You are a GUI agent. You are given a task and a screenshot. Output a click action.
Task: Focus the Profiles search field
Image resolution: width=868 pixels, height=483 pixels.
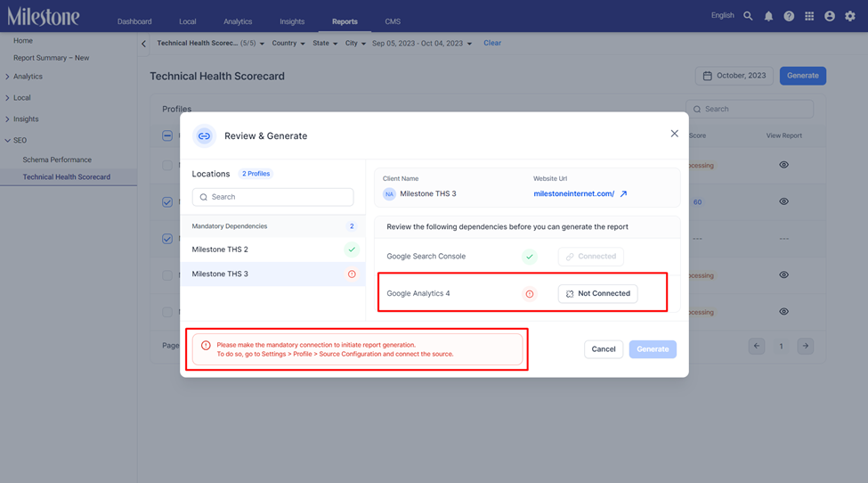[x=750, y=109]
